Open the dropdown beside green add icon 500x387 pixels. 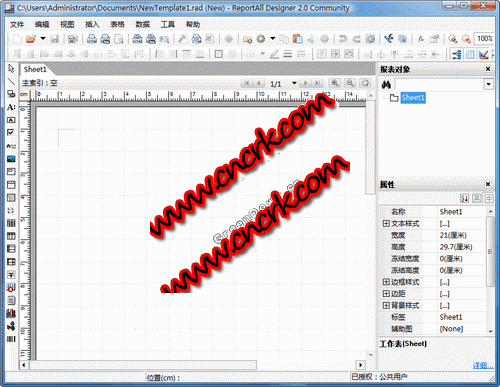(273, 39)
